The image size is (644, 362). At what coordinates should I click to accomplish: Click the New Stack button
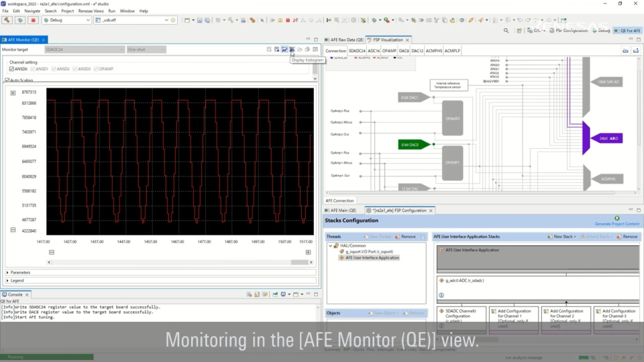[x=561, y=237]
